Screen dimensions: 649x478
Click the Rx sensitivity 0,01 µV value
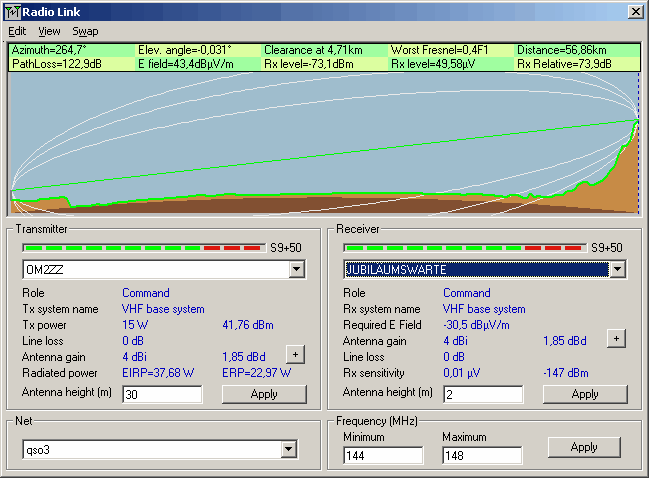point(462,373)
